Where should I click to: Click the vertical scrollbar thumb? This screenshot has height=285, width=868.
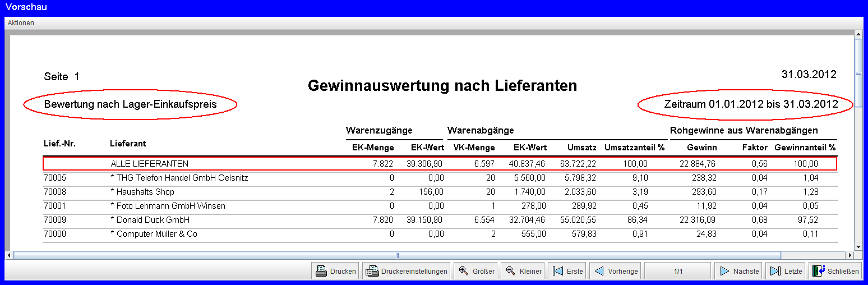[x=858, y=73]
